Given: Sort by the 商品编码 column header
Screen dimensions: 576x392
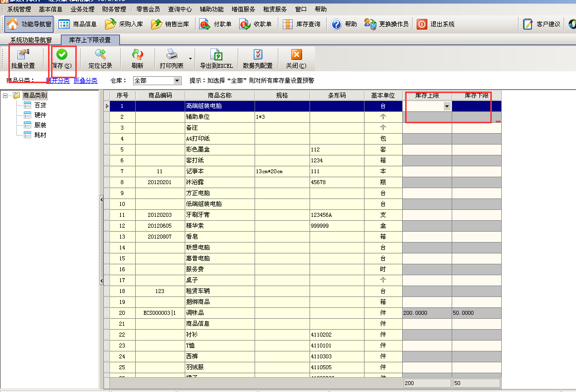Looking at the screenshot, I should [x=160, y=96].
